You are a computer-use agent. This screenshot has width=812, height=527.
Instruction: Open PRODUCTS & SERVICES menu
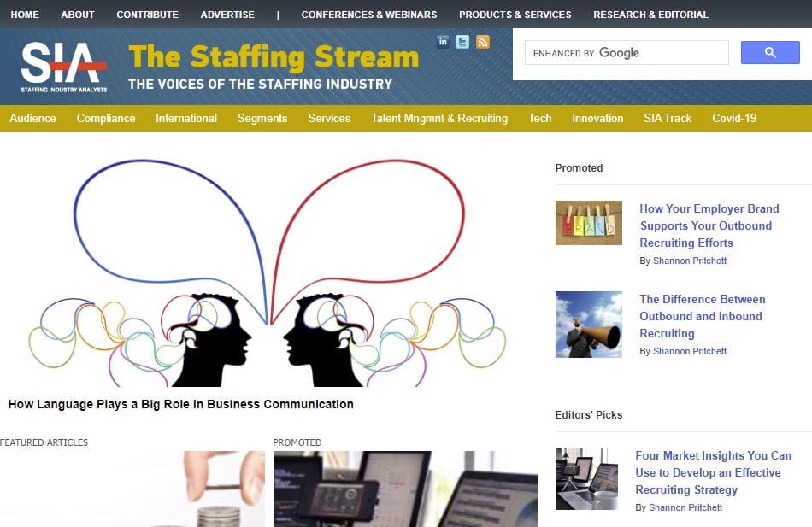515,15
